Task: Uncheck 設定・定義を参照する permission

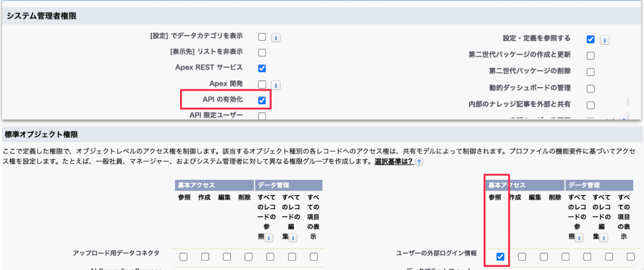Action: coord(591,39)
